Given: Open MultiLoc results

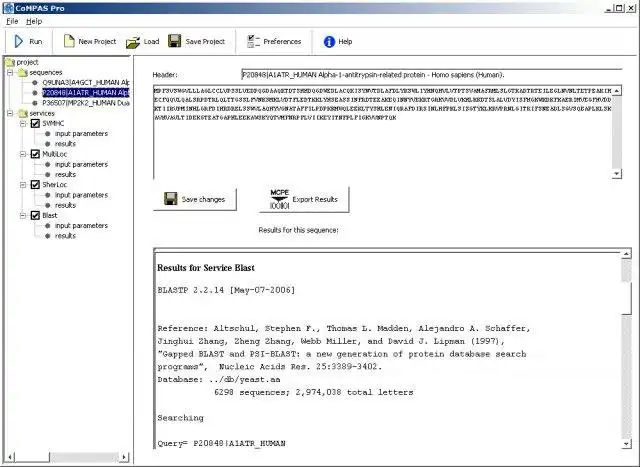Looking at the screenshot, I should coord(65,174).
